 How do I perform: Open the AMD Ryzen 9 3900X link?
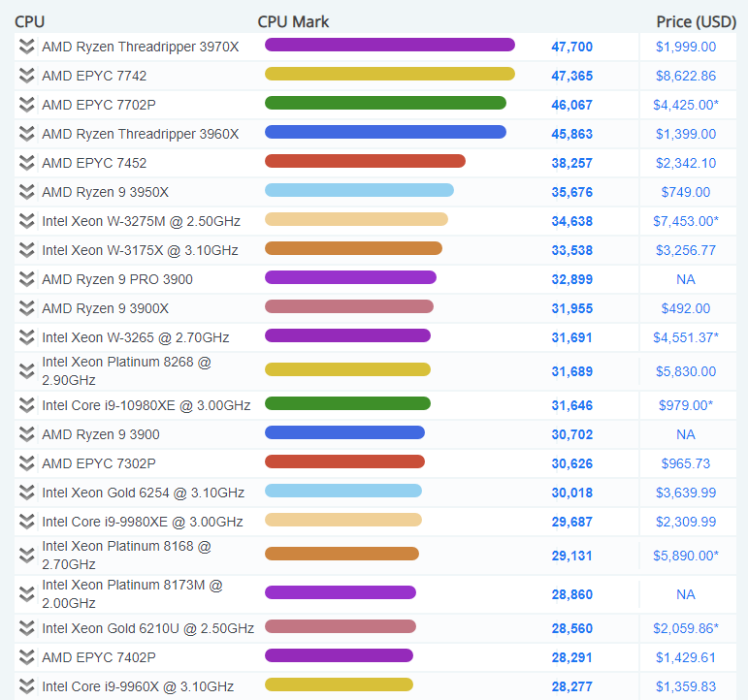pyautogui.click(x=105, y=308)
